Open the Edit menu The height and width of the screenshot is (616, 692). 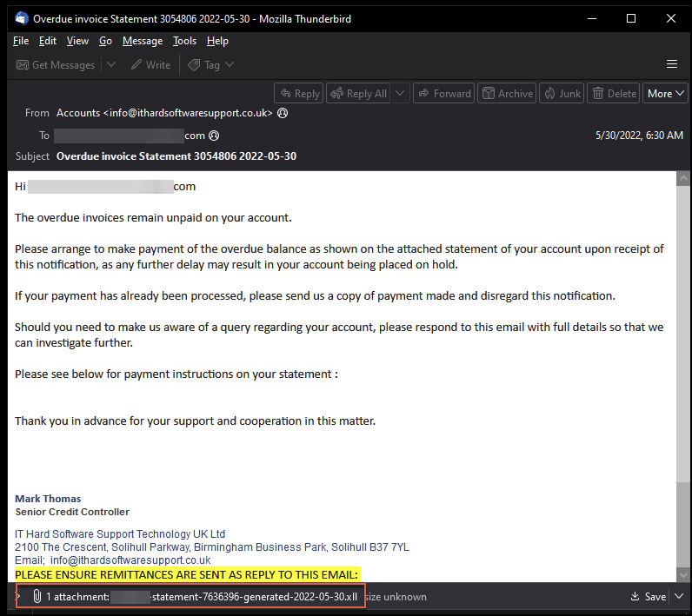[47, 41]
